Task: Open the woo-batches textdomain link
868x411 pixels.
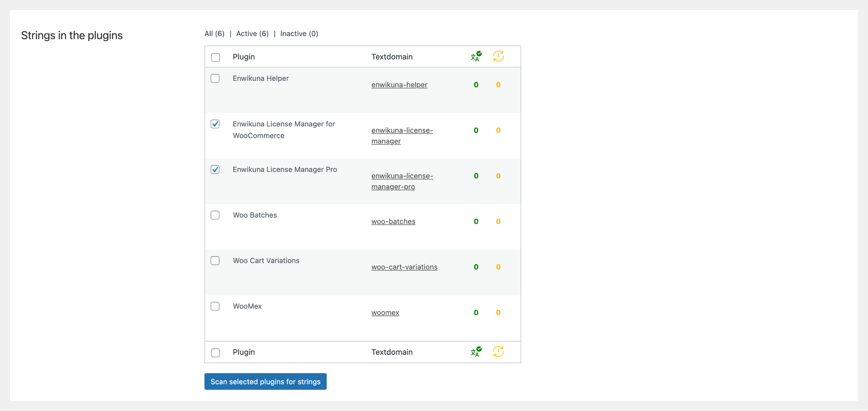Action: click(393, 221)
